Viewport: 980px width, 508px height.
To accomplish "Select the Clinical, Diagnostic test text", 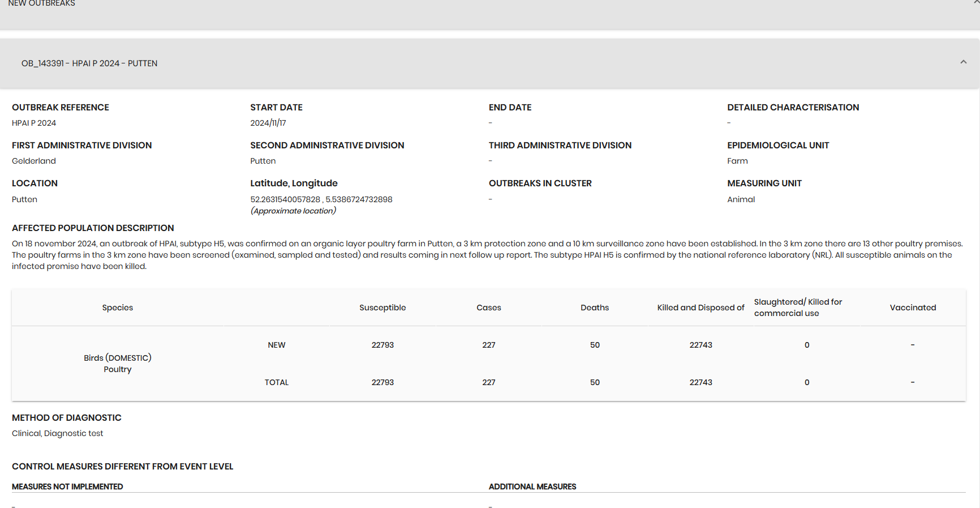I will (57, 433).
